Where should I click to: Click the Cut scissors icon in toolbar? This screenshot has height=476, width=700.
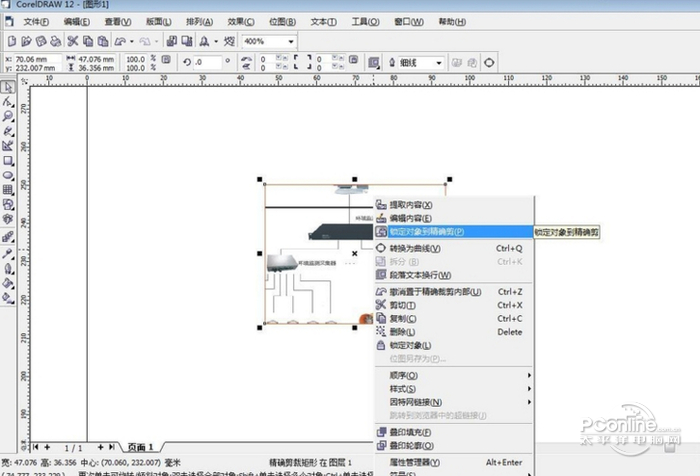[x=73, y=41]
